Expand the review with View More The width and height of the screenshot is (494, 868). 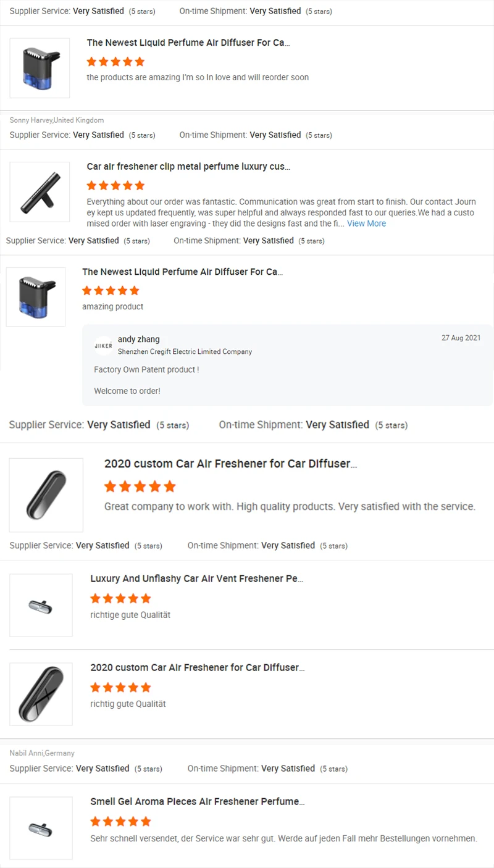[x=366, y=223]
